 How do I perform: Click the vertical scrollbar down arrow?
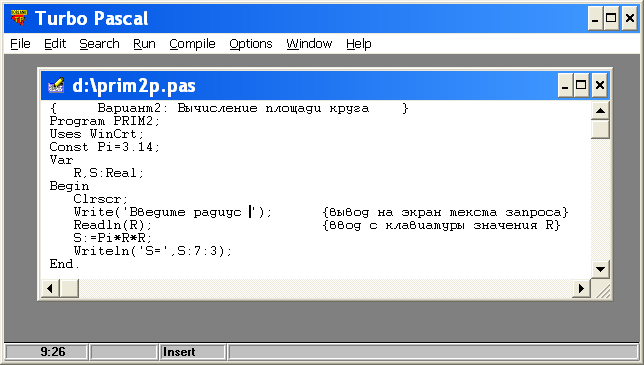pyautogui.click(x=600, y=269)
